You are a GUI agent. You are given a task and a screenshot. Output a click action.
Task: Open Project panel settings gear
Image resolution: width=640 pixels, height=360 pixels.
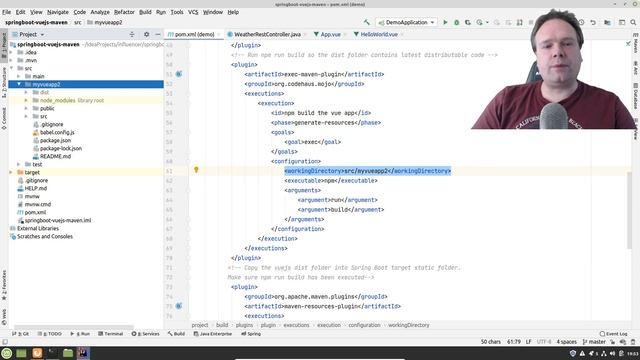(x=147, y=34)
